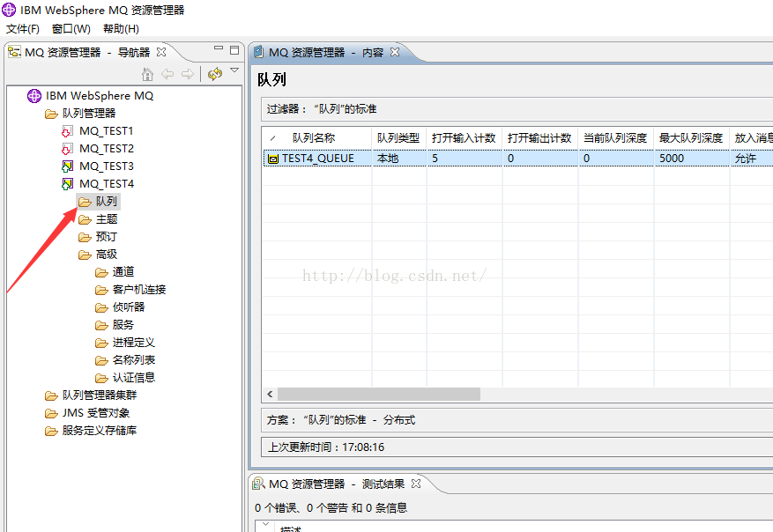Click the IBM WebSphere MQ title bar icon
The height and width of the screenshot is (532, 773).
[x=9, y=10]
